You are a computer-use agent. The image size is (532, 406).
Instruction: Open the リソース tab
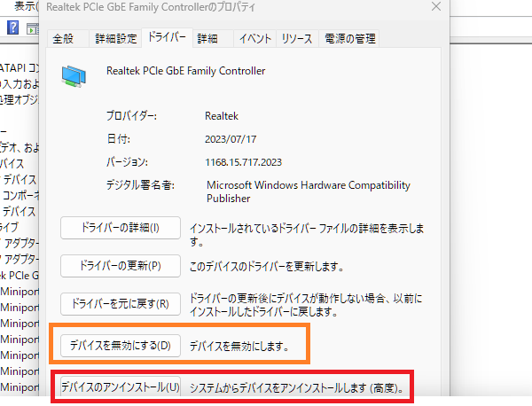tap(297, 39)
